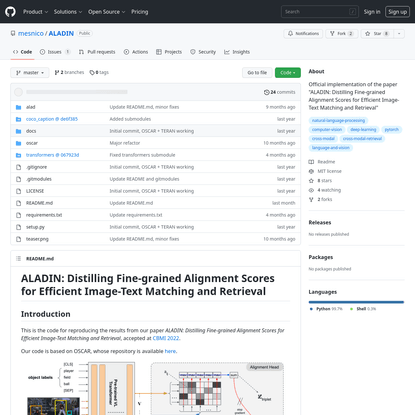Open 'Fixed transformers submodule' commit message

pyautogui.click(x=142, y=155)
